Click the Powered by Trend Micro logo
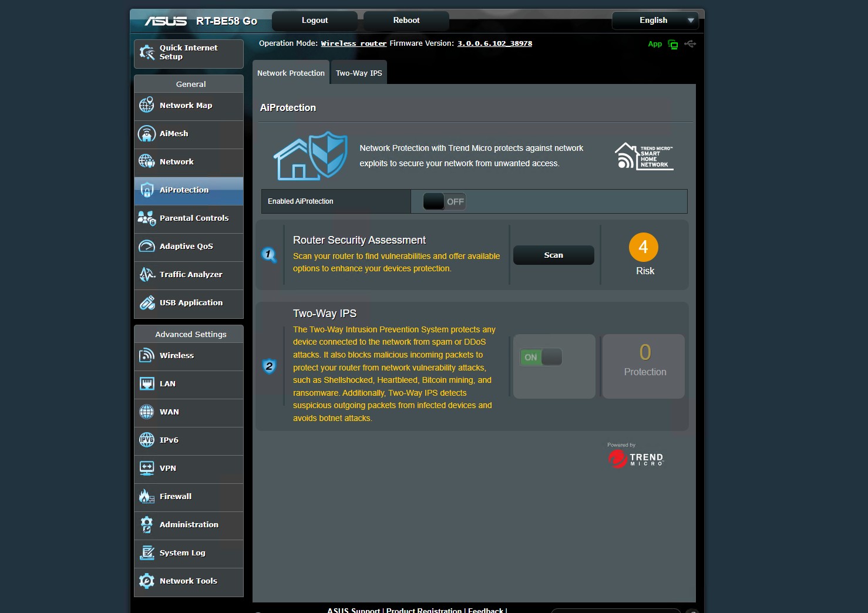 pyautogui.click(x=635, y=456)
